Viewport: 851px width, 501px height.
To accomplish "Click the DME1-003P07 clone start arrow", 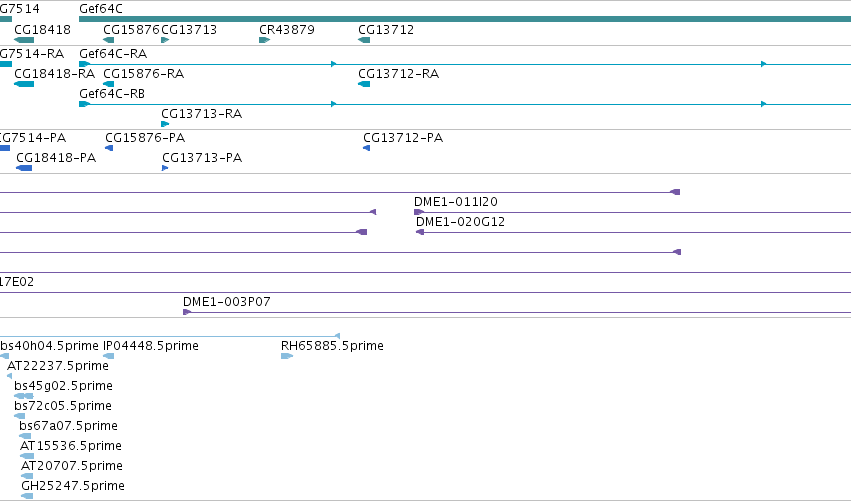I will point(187,312).
